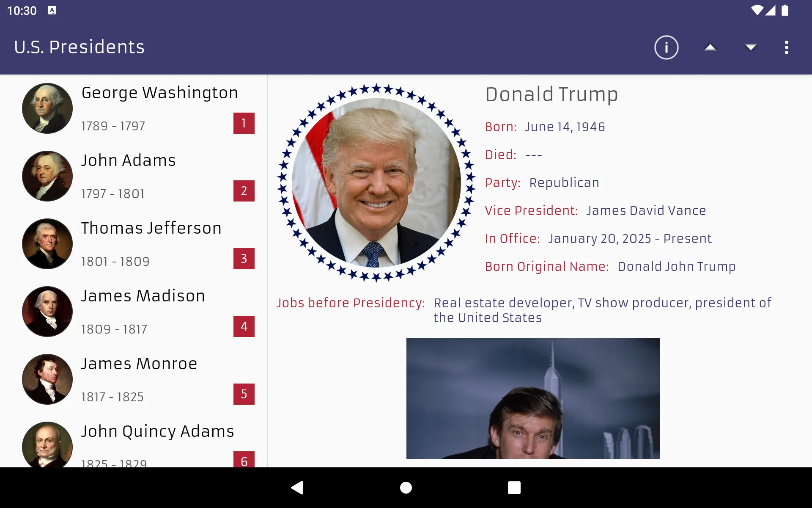This screenshot has width=812, height=508.
Task: Click the navigate down arrow icon
Action: point(750,47)
